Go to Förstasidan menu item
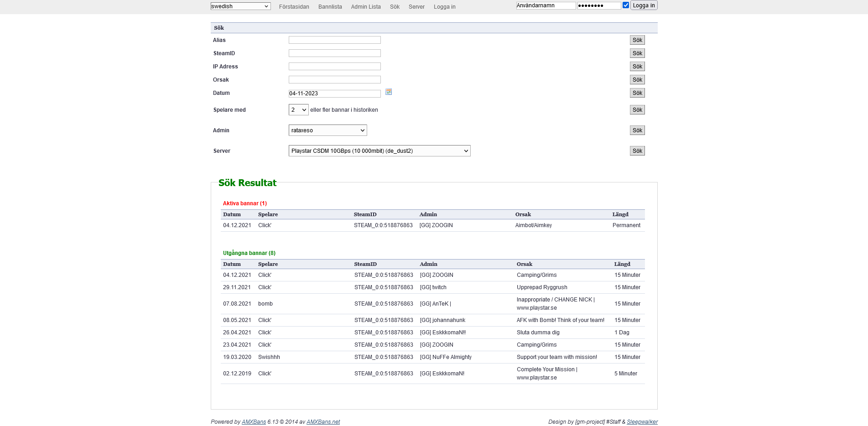This screenshot has height=426, width=868. pyautogui.click(x=294, y=7)
